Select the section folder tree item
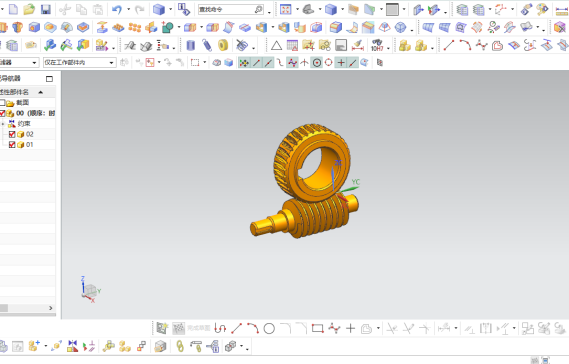Viewport: 569px width, 364px height. 22,103
